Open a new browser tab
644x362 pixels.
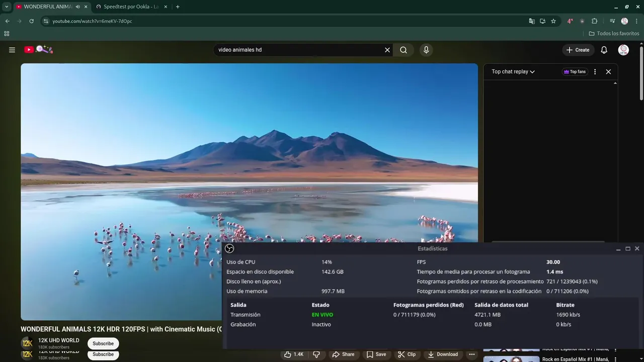point(178,7)
